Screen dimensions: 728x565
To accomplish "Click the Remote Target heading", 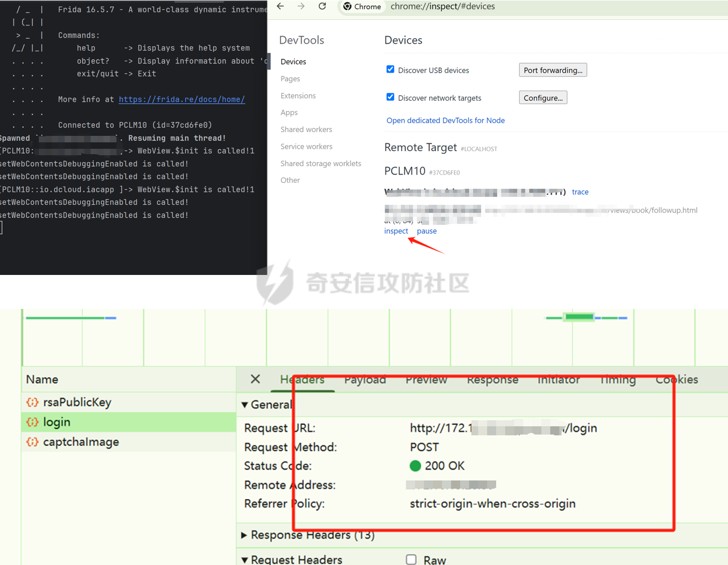I will 421,147.
